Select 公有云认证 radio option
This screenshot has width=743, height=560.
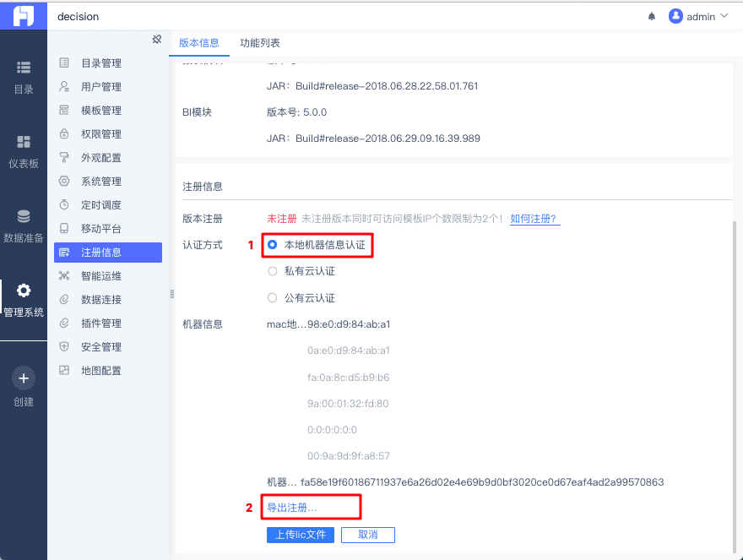[272, 298]
